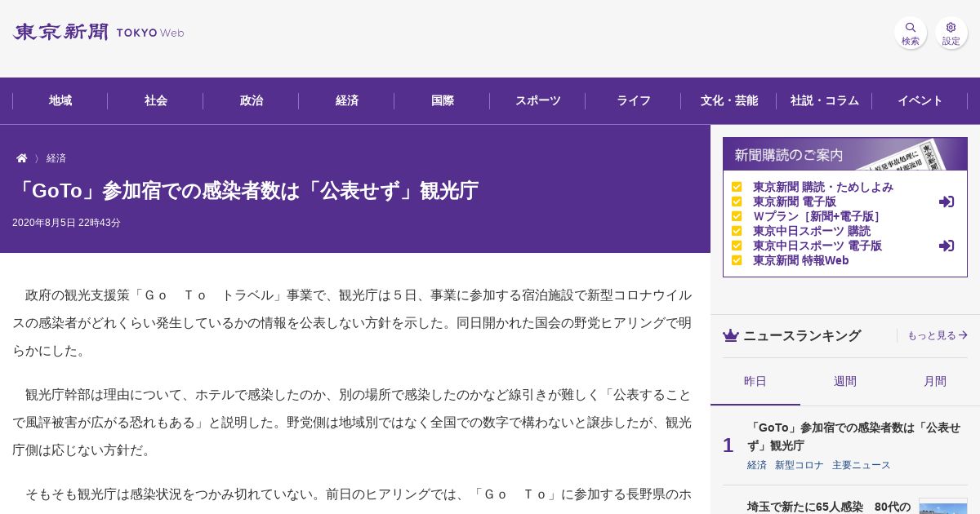Click the article headline 「GoTo」参加宿での感染者数
The width and height of the screenshot is (980, 514).
point(246,191)
